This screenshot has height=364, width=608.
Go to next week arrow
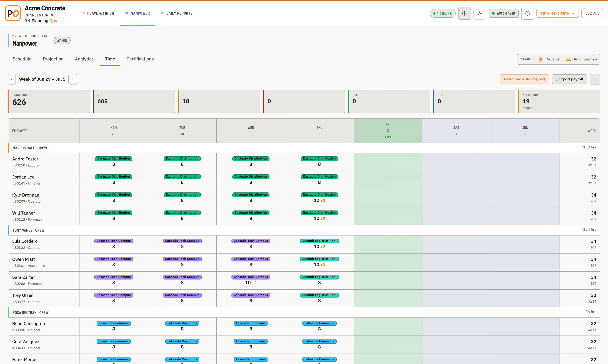(73, 79)
